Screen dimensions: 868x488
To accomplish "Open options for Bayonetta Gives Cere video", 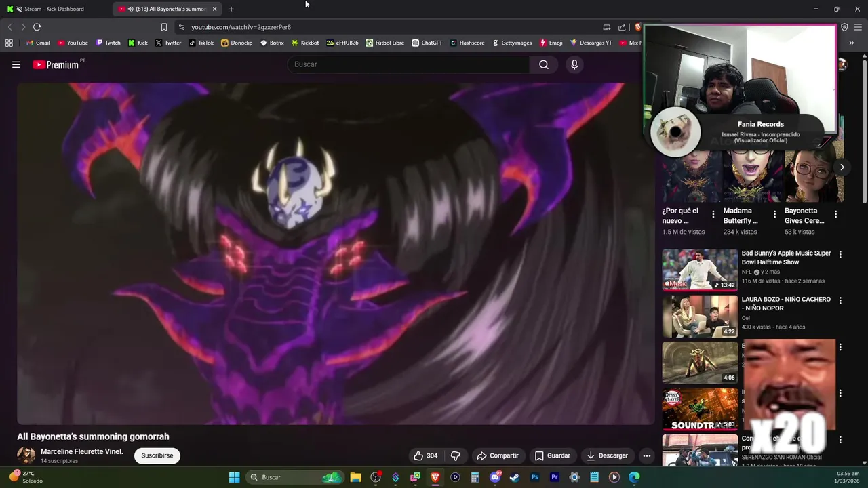I will (835, 214).
